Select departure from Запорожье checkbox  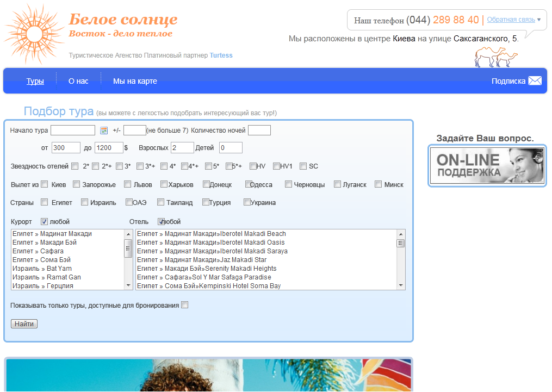76,184
